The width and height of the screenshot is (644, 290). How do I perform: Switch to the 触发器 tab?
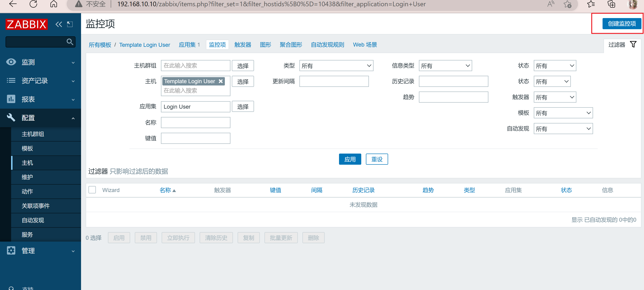coord(243,45)
